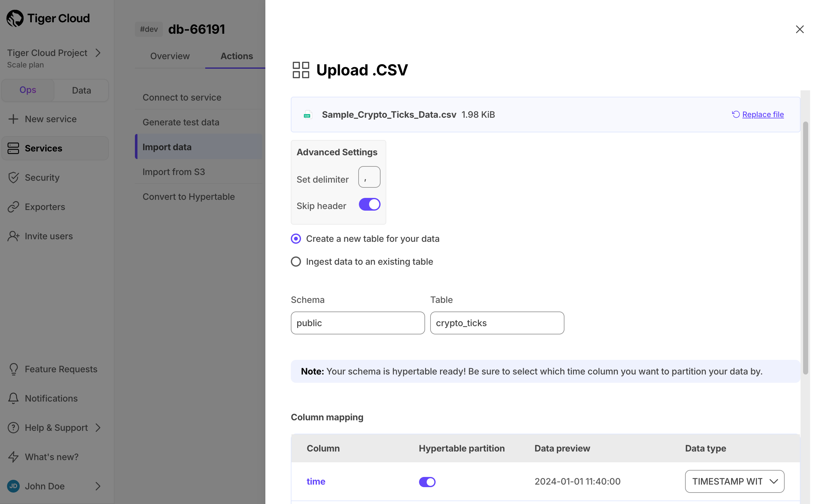The width and height of the screenshot is (819, 504).
Task: Switch to the Overview tab
Action: click(170, 56)
